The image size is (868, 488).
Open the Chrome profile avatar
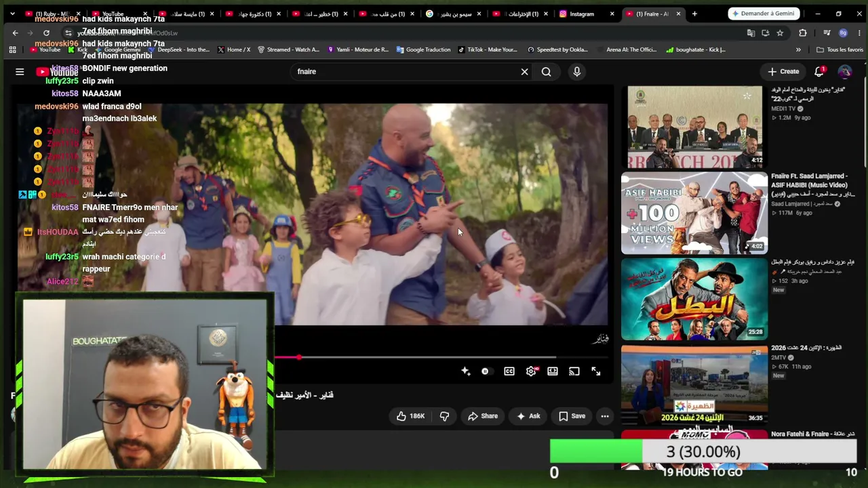click(x=843, y=33)
